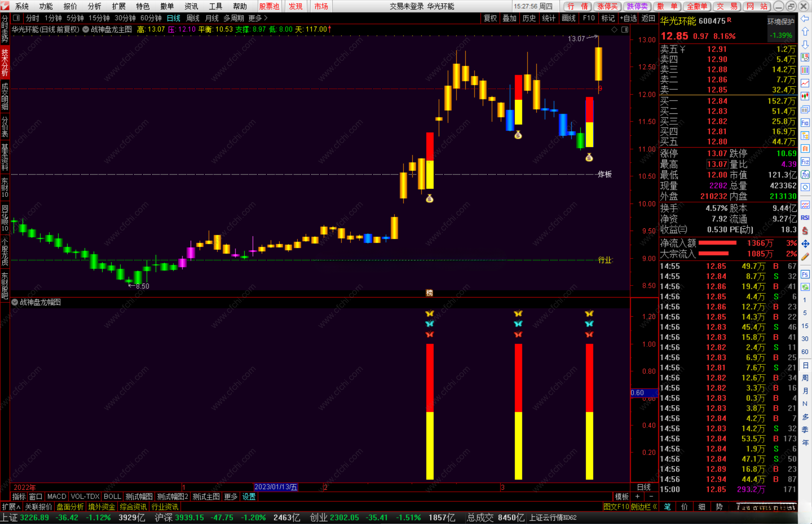Screen dimensions: 812x524
Task: Select the pencil drawing tool icon
Action: (x=805, y=257)
